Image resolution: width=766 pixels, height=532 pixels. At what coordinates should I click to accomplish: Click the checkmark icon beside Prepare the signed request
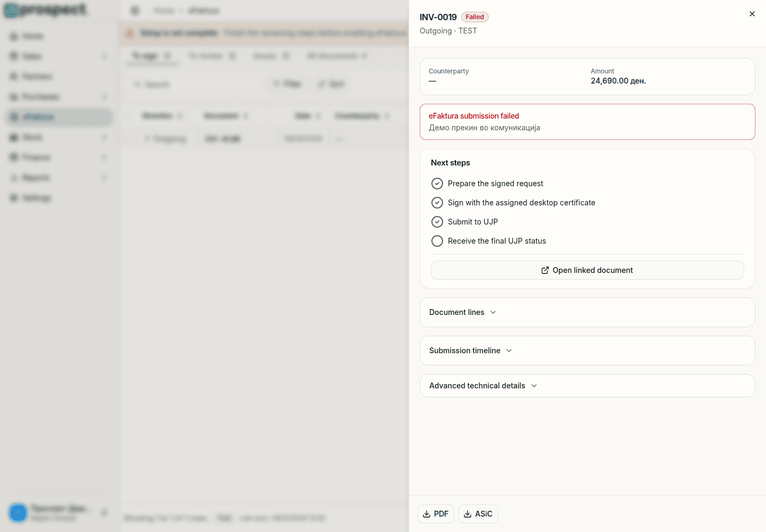437,184
